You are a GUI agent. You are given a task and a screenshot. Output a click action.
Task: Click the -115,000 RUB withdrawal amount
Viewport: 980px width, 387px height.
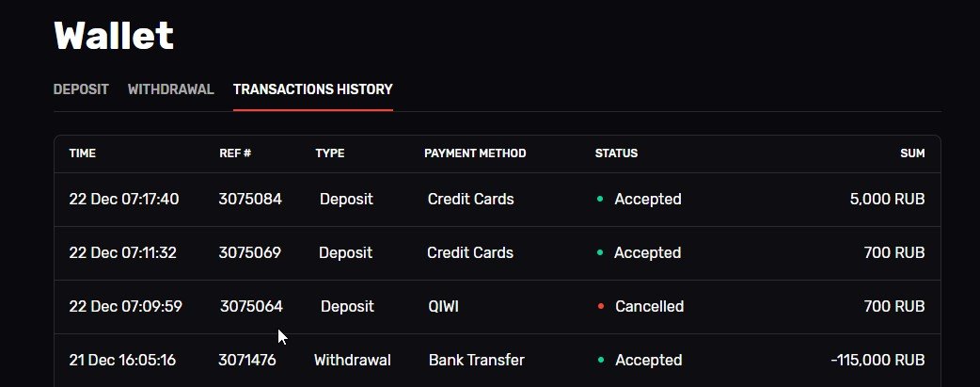click(877, 361)
